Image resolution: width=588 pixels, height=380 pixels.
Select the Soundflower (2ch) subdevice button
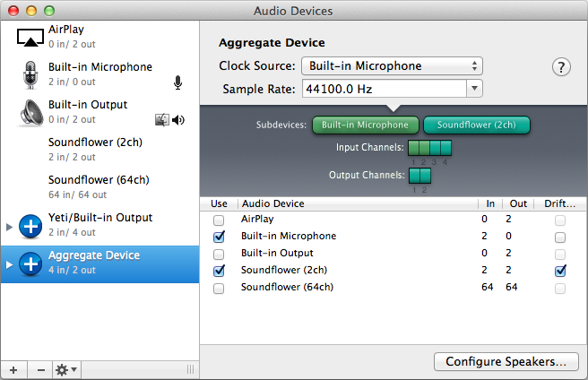(x=477, y=125)
